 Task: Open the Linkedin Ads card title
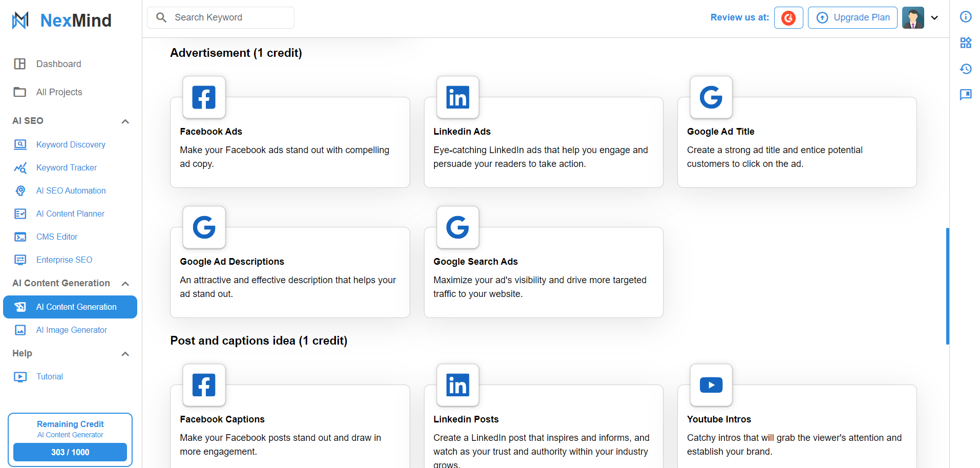pos(462,132)
